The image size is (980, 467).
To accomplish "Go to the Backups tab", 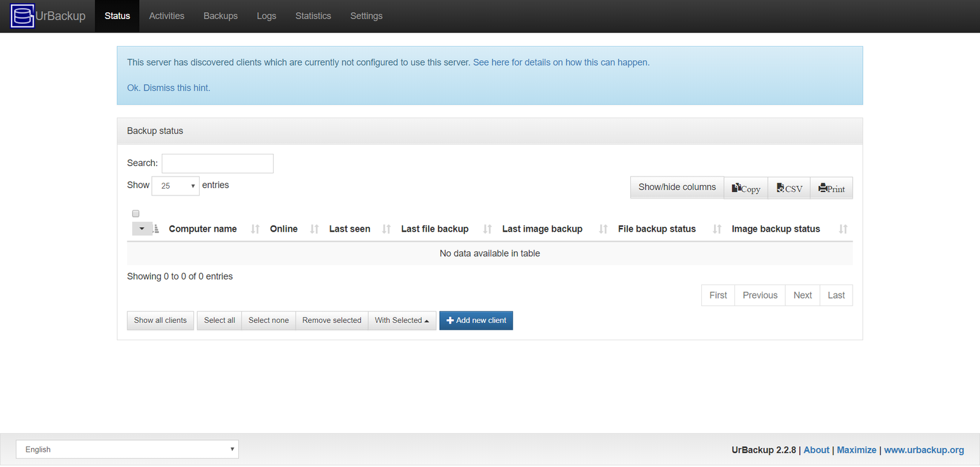I will 221,16.
